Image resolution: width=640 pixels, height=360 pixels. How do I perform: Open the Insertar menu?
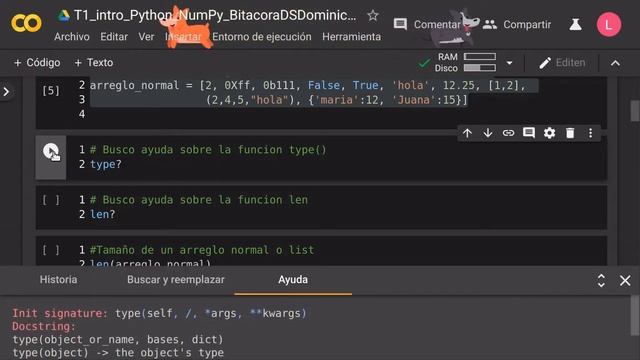(183, 37)
